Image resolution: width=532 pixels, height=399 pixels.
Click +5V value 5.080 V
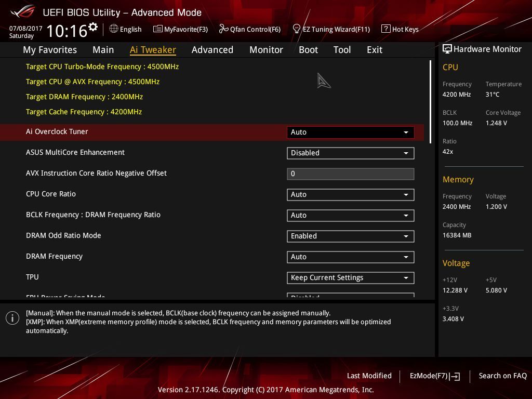coord(496,290)
